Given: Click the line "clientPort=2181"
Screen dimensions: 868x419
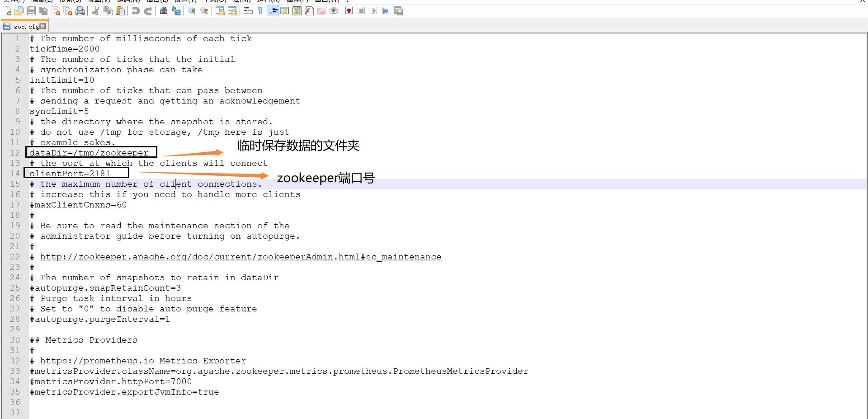Looking at the screenshot, I should 70,174.
